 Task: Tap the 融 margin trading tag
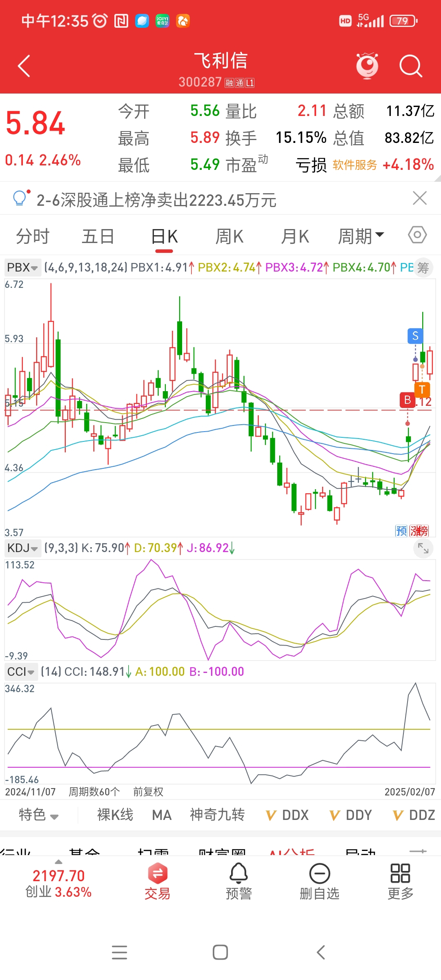[x=229, y=83]
